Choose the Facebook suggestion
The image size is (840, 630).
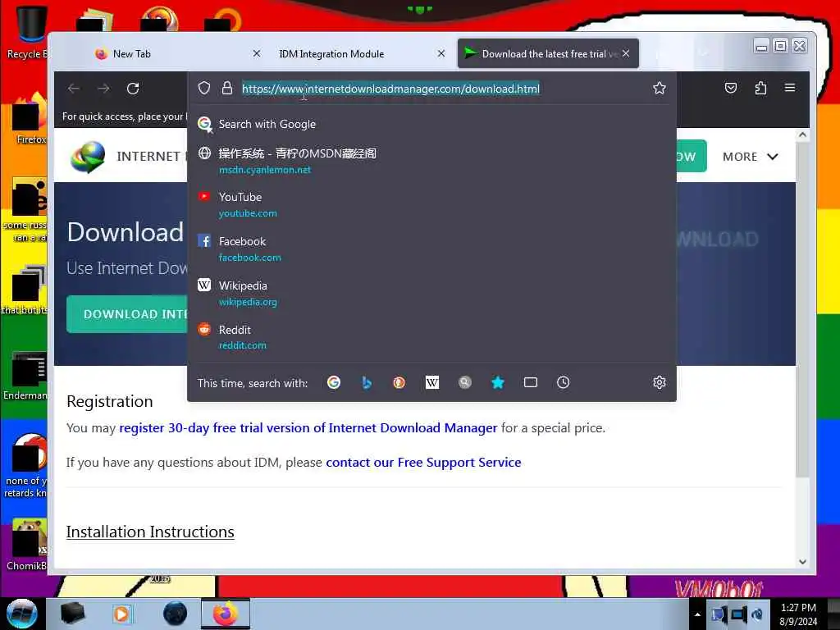[431, 249]
